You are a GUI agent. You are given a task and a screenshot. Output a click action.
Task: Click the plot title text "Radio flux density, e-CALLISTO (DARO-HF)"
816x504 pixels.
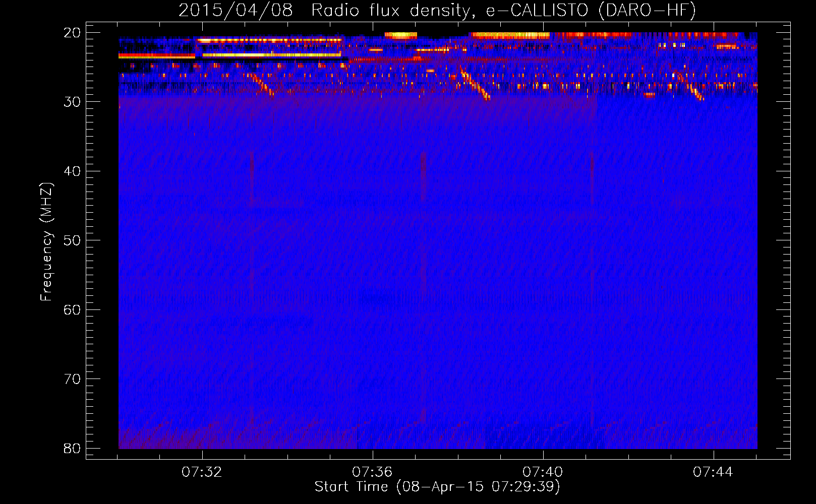pyautogui.click(x=503, y=11)
